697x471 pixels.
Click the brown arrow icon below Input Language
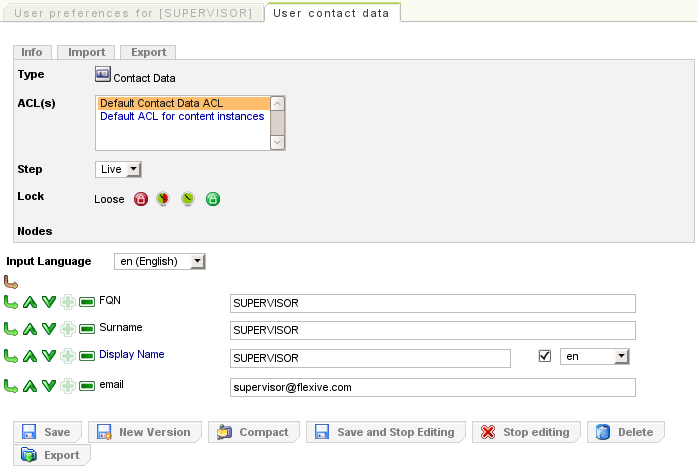(x=12, y=281)
